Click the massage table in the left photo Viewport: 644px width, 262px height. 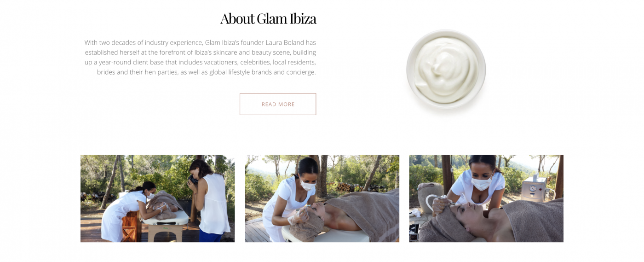point(166,221)
